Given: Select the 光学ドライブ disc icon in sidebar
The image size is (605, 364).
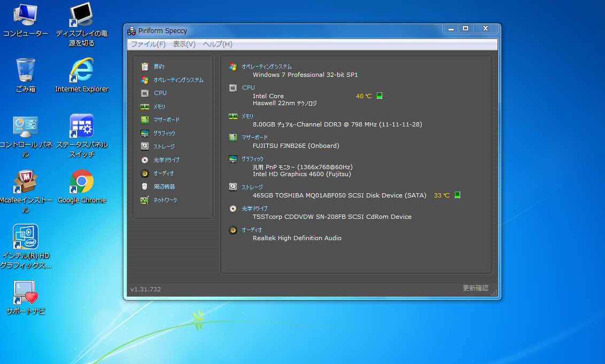Looking at the screenshot, I should tap(145, 160).
